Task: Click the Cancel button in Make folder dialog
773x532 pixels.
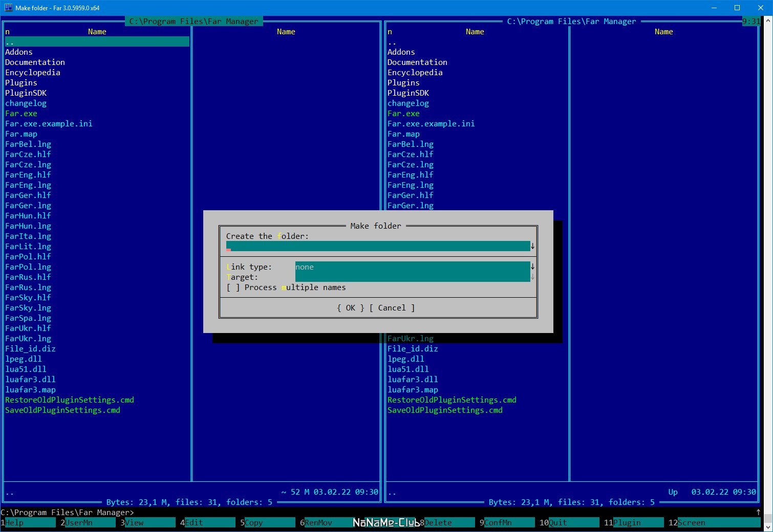Action: click(392, 308)
